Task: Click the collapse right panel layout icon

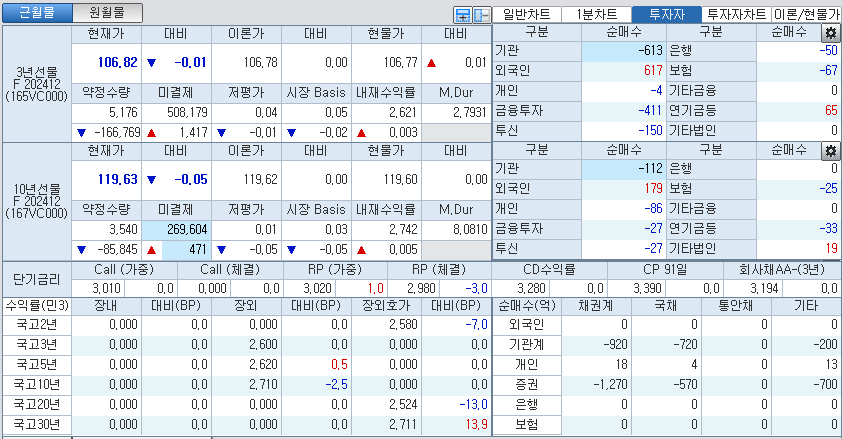Action: 482,15
